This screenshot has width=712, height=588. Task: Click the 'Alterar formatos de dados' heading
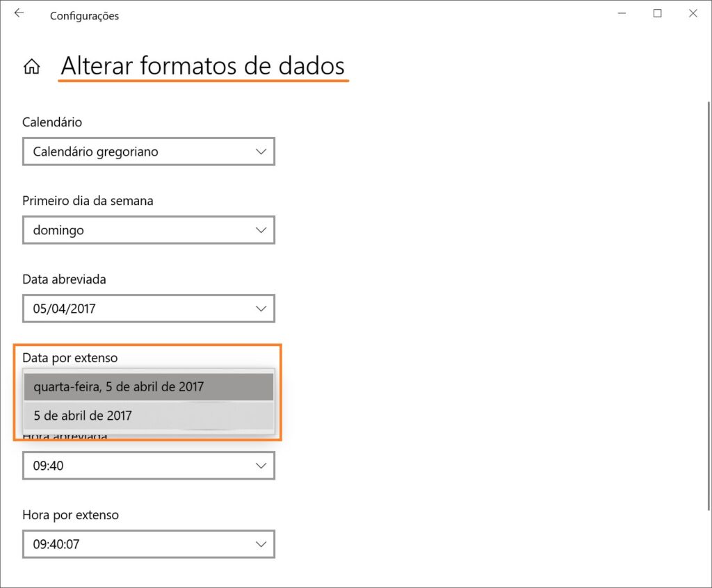tap(202, 66)
